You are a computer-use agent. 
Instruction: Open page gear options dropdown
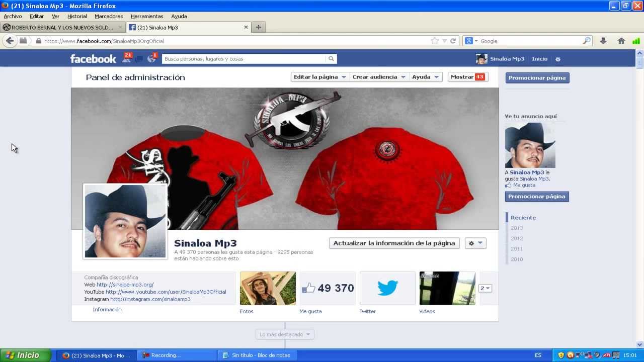click(x=475, y=243)
